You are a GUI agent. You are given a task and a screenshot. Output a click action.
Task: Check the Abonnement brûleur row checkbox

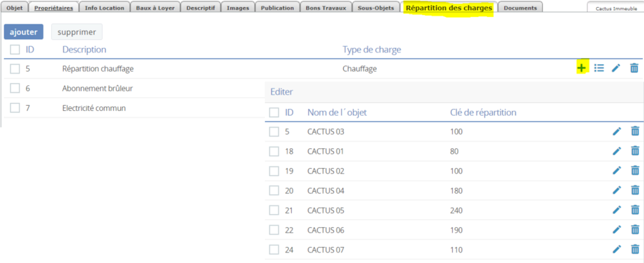point(15,88)
